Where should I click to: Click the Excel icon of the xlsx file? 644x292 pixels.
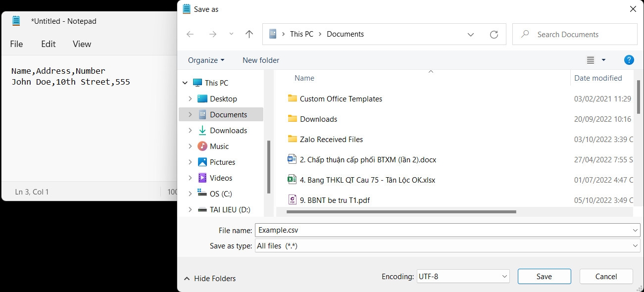point(292,179)
